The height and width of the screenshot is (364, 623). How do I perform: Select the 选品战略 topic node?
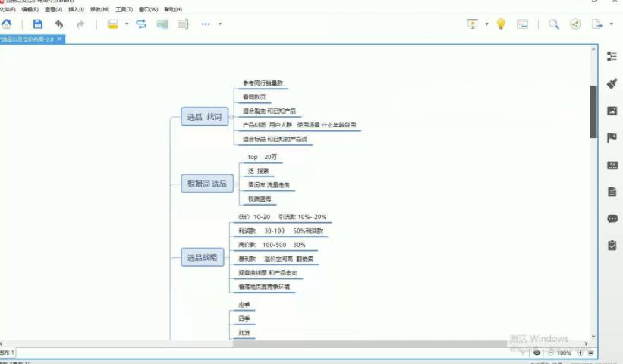[x=203, y=258]
